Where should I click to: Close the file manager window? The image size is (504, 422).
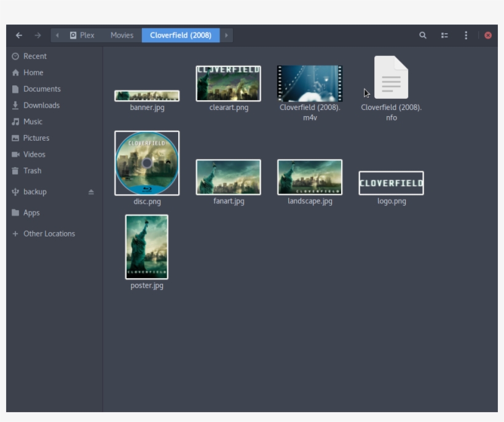(x=488, y=36)
